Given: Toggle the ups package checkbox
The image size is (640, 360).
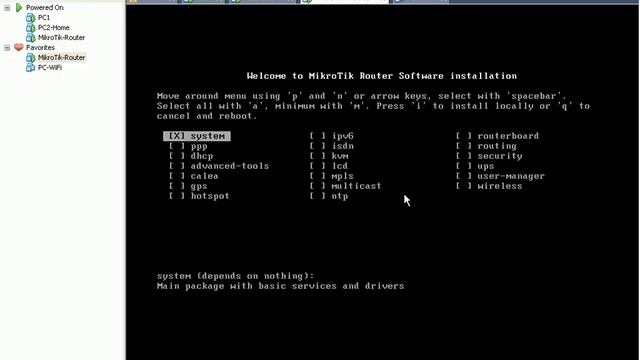Looking at the screenshot, I should 464,166.
